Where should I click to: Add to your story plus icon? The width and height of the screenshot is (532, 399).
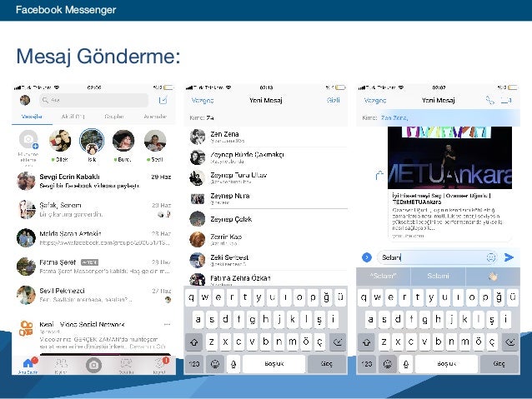[x=35, y=147]
